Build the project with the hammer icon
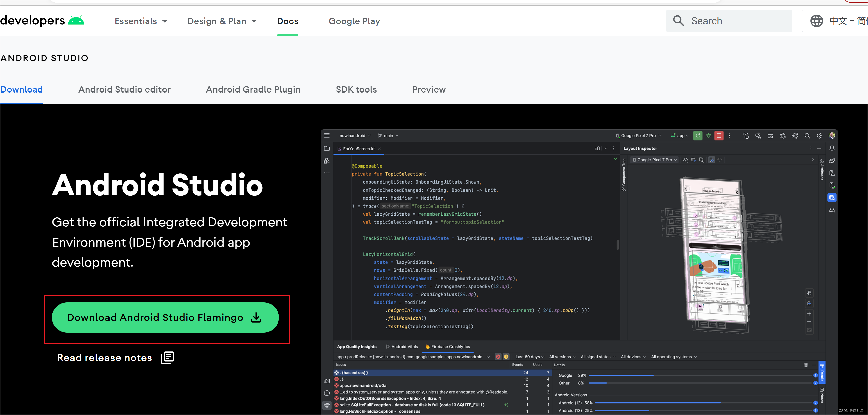 (746, 135)
